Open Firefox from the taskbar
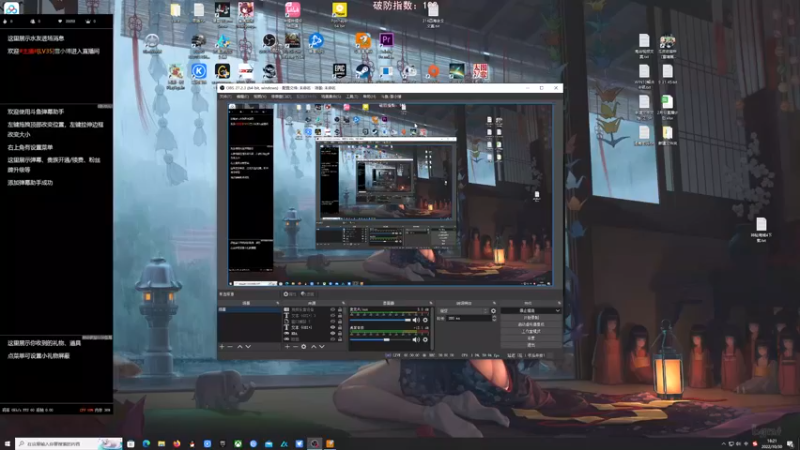 [x=177, y=444]
